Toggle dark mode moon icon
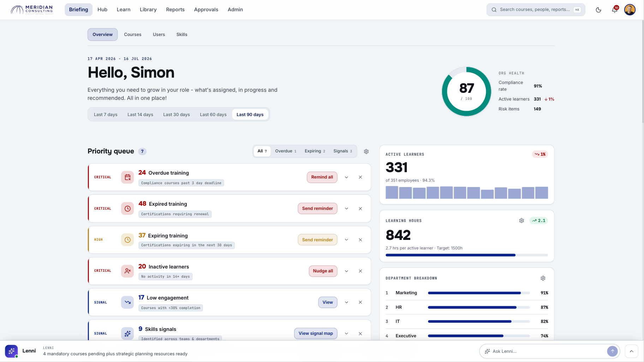 (x=598, y=10)
